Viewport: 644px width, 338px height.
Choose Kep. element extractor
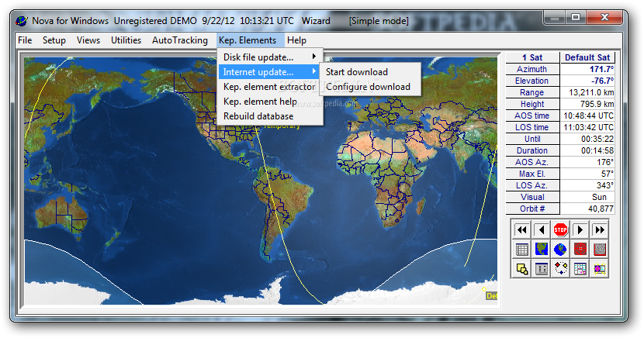pos(270,87)
